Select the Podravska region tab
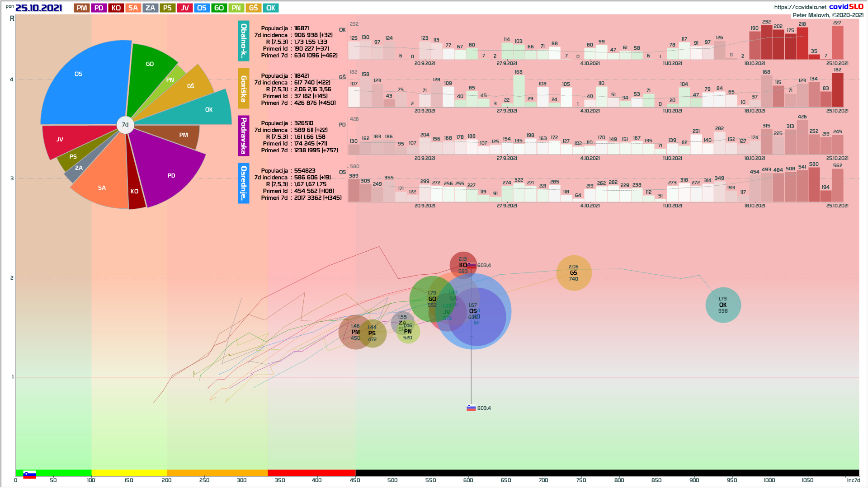 click(244, 136)
